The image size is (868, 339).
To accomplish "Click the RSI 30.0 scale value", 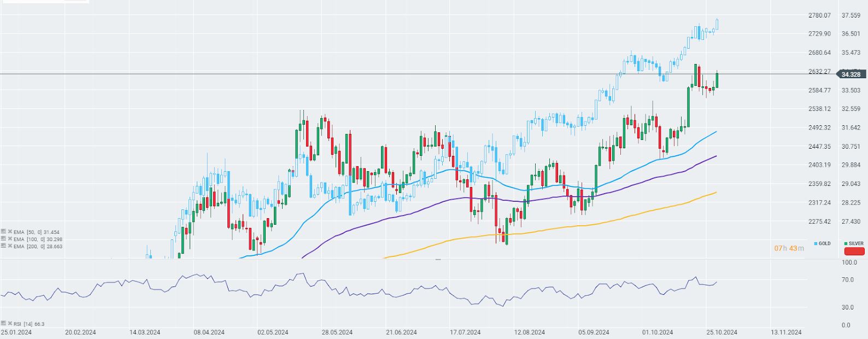I will 847,308.
